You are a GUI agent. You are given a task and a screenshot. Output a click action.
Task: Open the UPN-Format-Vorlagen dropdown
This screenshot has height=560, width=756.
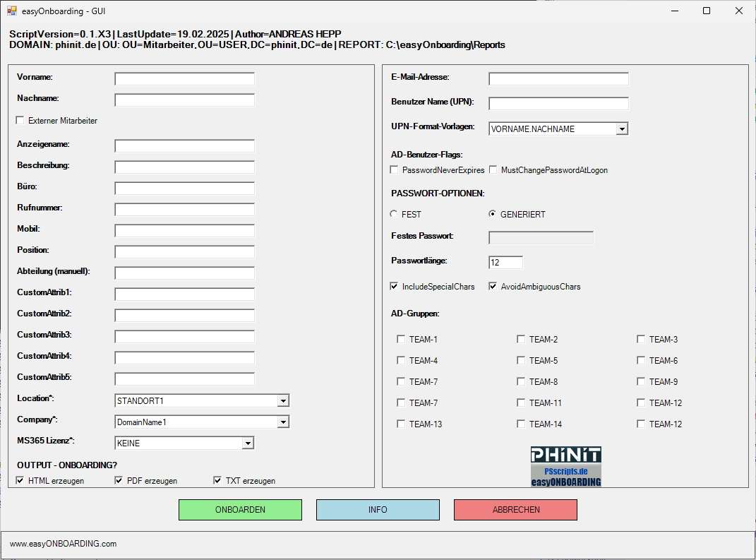coord(622,129)
